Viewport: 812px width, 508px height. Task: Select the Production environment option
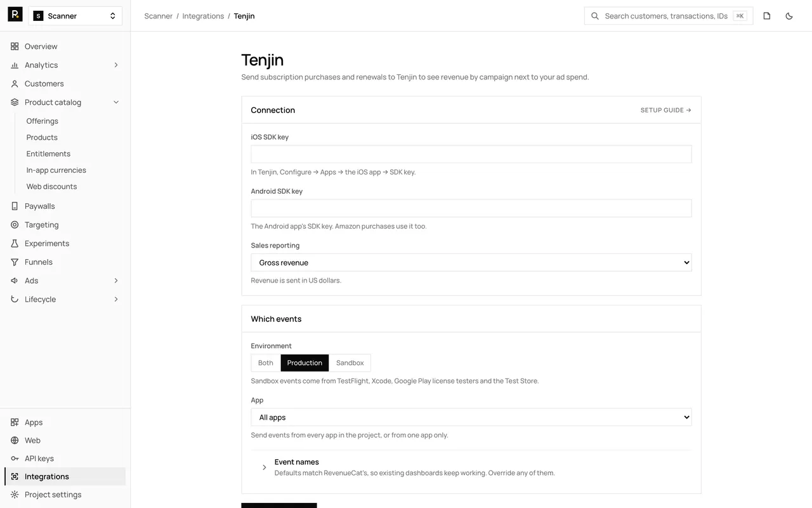point(304,363)
